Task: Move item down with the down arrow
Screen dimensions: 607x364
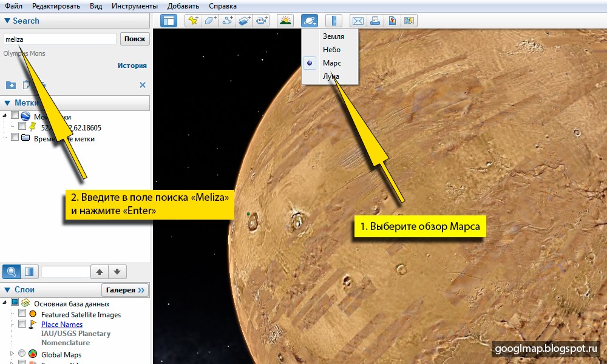Action: (117, 272)
